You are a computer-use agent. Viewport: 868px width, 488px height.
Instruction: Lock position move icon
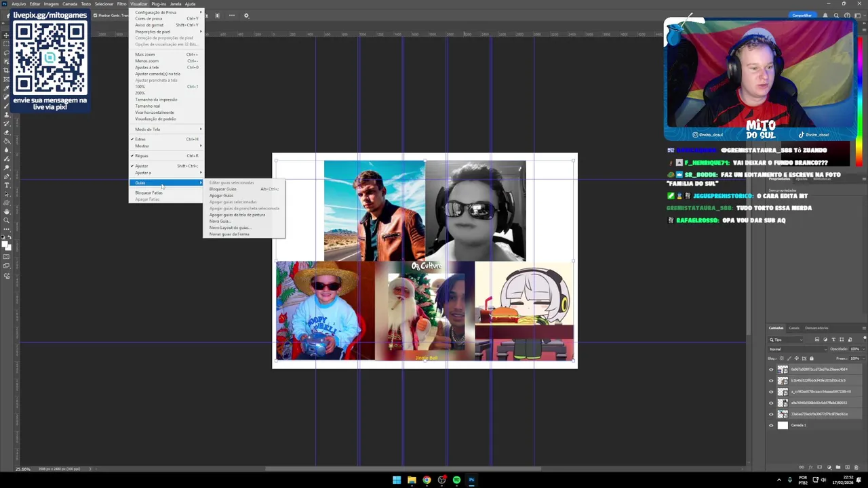coord(796,359)
